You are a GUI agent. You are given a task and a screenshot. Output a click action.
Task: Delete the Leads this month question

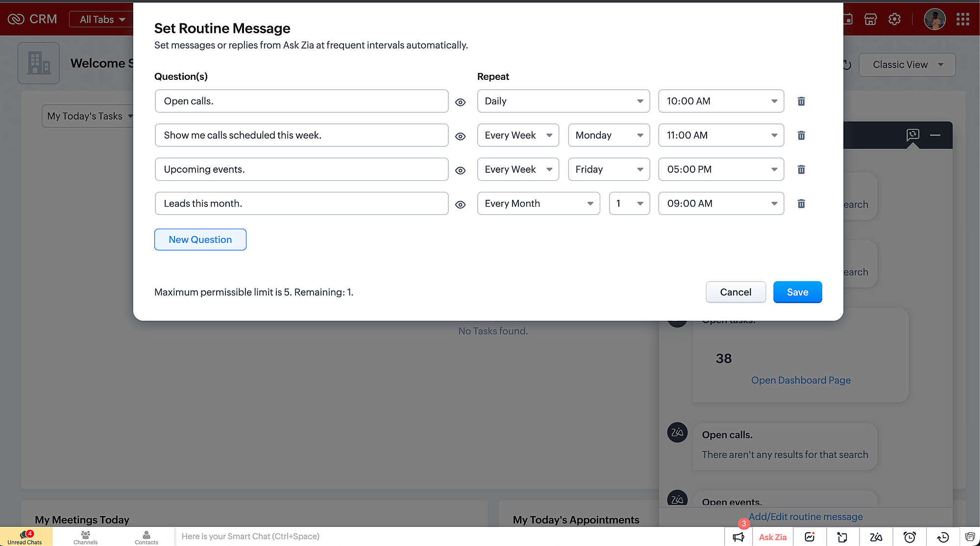[x=801, y=204]
